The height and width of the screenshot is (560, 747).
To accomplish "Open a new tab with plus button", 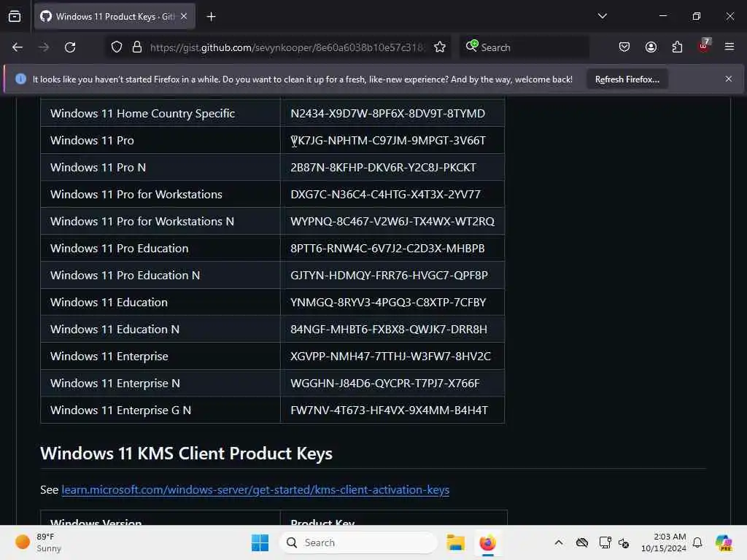I will click(211, 17).
